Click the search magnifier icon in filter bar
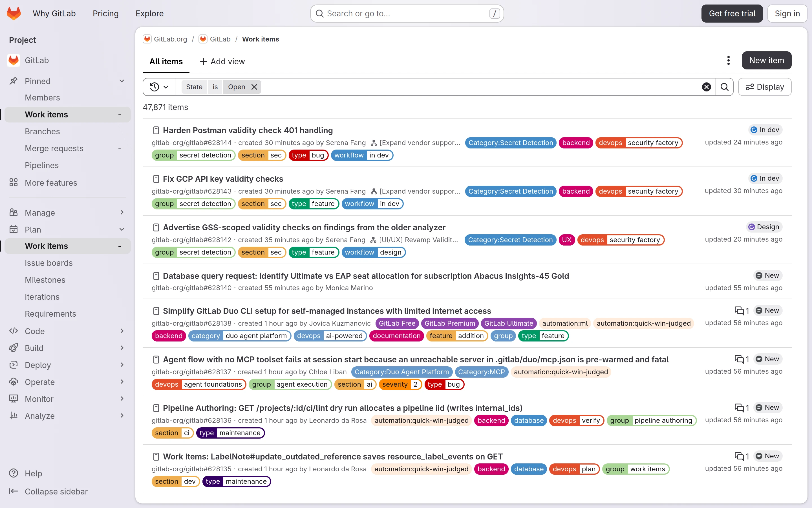 pyautogui.click(x=724, y=87)
